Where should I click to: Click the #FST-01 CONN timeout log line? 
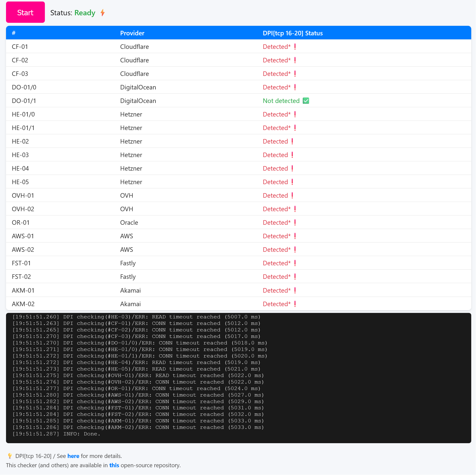(138, 408)
